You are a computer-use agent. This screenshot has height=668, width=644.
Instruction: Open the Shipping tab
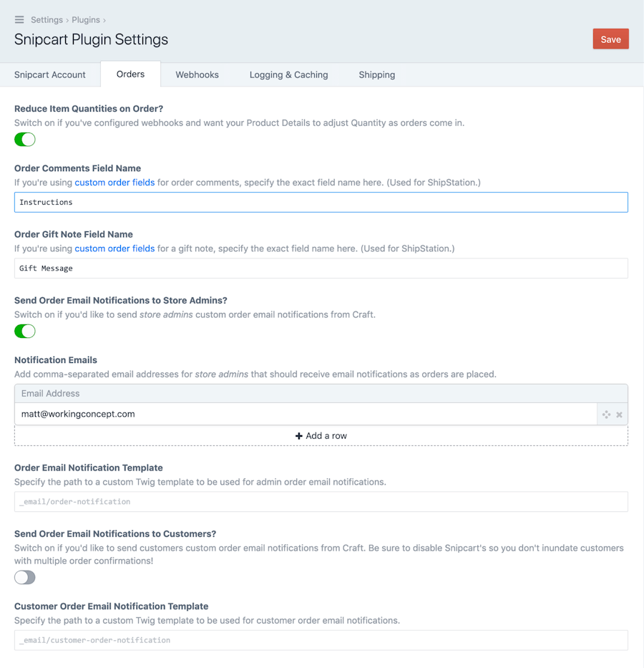pyautogui.click(x=376, y=74)
